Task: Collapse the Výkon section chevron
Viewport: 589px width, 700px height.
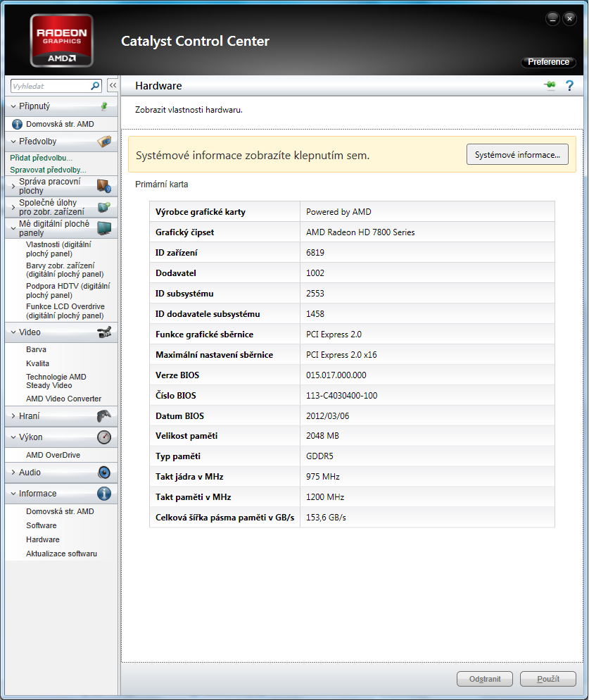Action: (x=13, y=437)
